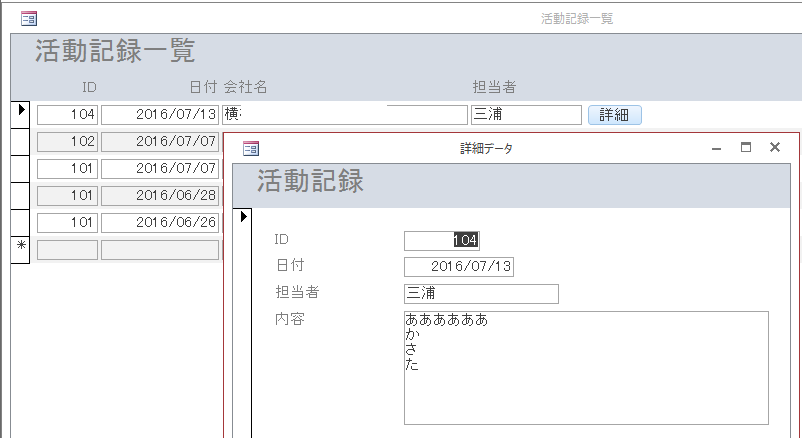Maximize the 詳細データ window
Viewport: 802px width, 438px height.
point(745,148)
